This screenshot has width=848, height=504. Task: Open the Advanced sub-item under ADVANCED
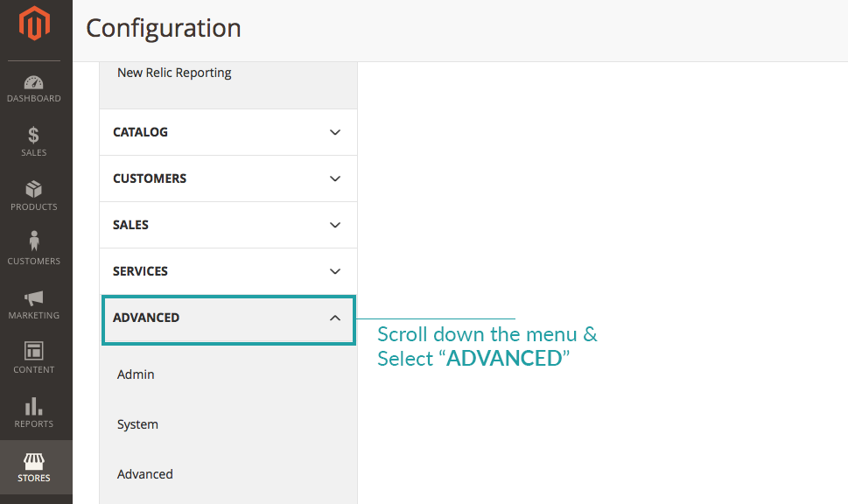[x=145, y=474]
